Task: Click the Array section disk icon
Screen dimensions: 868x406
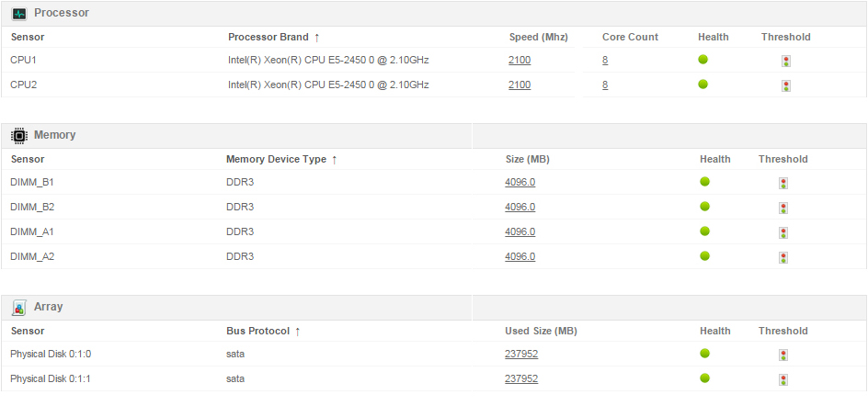Action: (18, 307)
